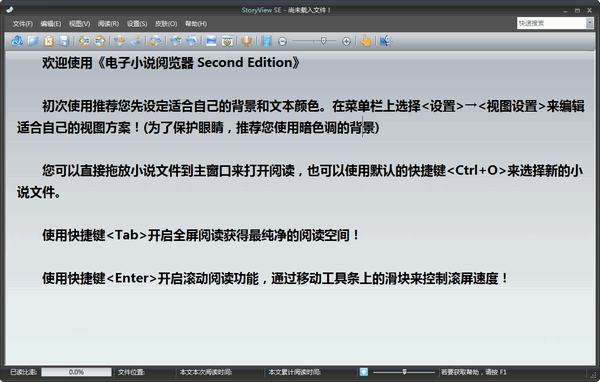The width and height of the screenshot is (600, 382).
Task: Click the text line mentioning <Enter> scrolling
Action: coord(275,278)
